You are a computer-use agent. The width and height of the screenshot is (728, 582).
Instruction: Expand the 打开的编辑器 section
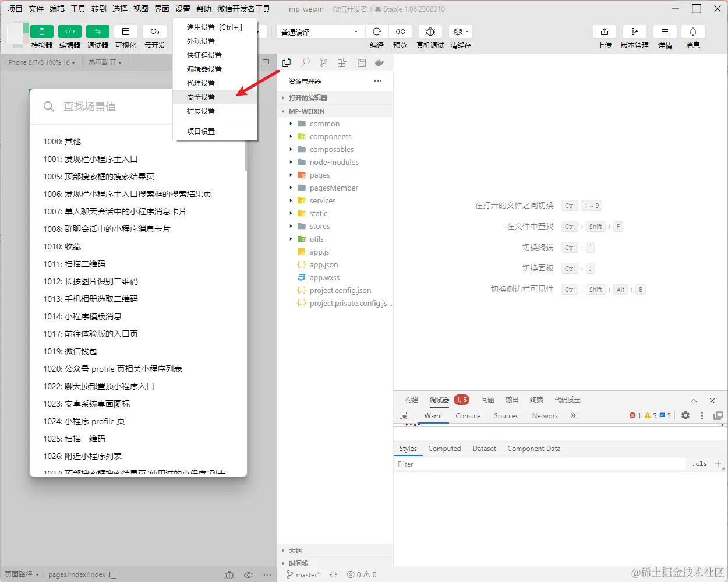coord(335,98)
